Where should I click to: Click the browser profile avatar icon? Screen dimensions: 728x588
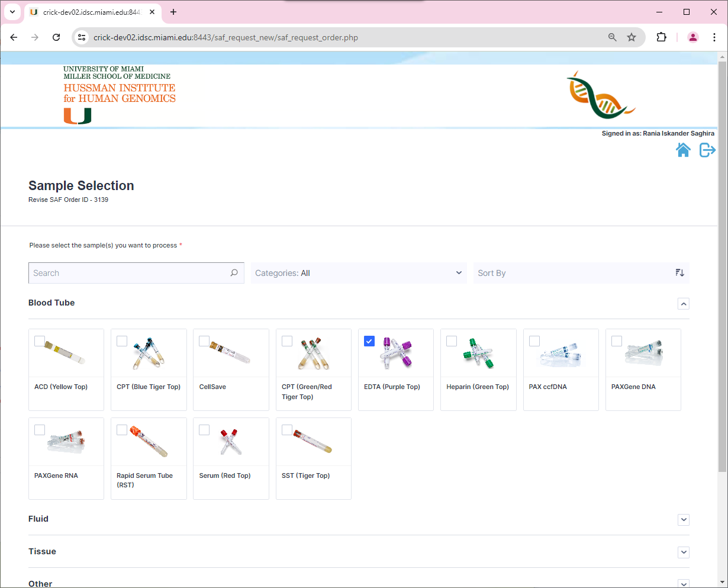coord(692,37)
